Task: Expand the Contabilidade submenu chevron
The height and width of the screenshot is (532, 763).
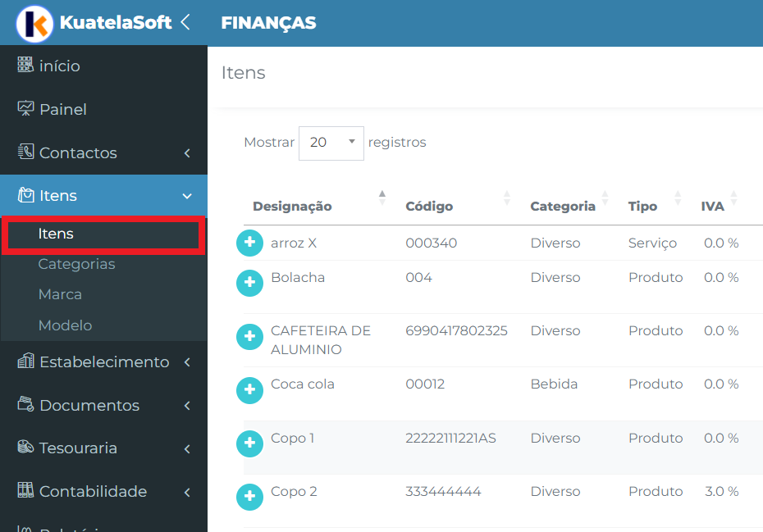Action: pos(187,492)
